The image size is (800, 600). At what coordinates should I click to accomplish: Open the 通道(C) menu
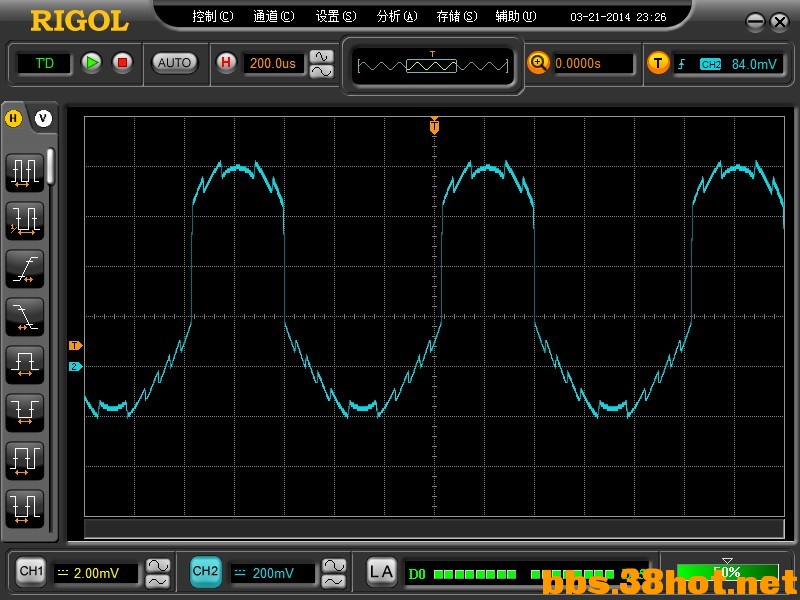coord(274,17)
